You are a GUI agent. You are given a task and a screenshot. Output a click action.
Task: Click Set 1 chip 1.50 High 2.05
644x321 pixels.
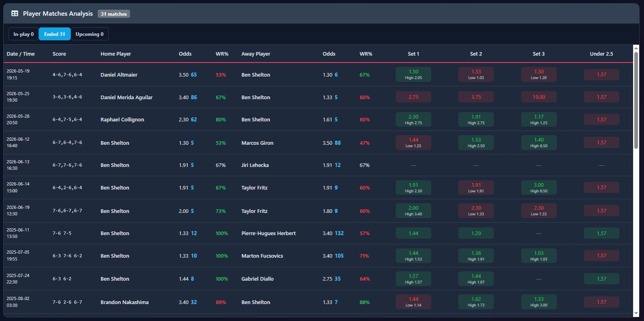click(x=413, y=75)
